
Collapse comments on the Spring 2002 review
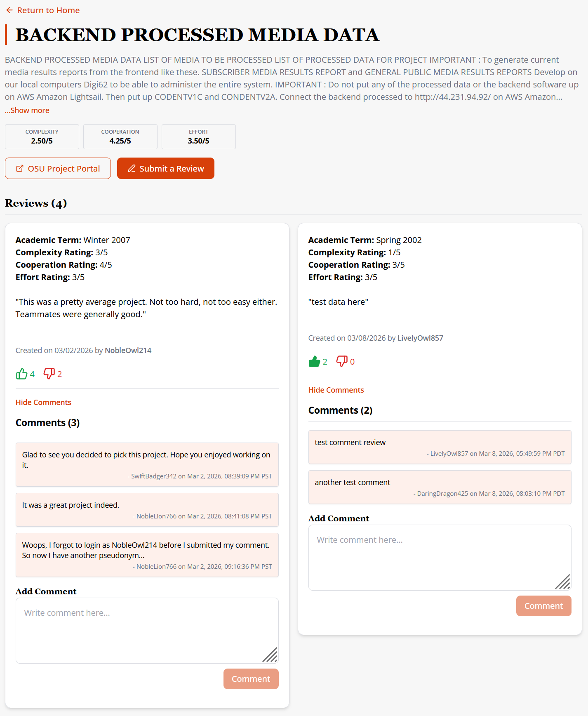click(x=336, y=390)
